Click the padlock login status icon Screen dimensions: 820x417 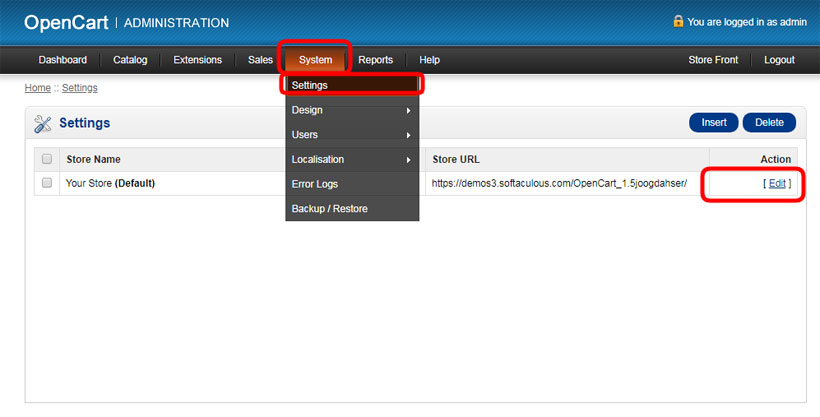[x=678, y=21]
